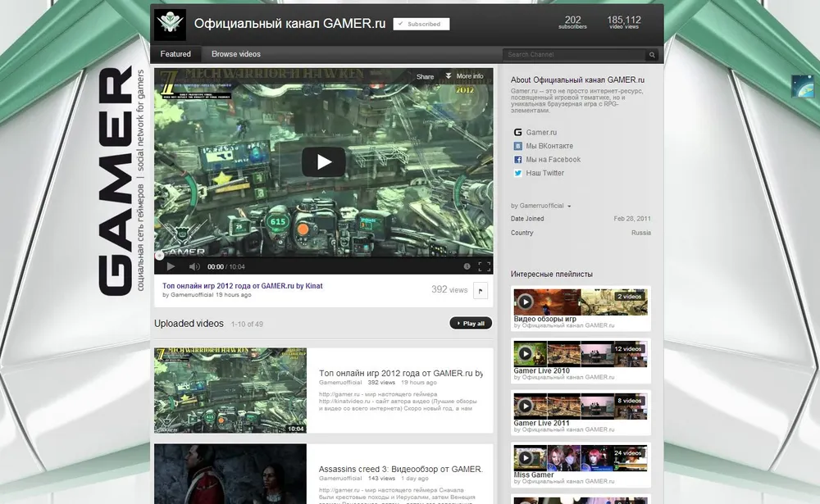This screenshot has height=504, width=820.
Task: Click the video progress bar scrubber
Action: click(159, 256)
